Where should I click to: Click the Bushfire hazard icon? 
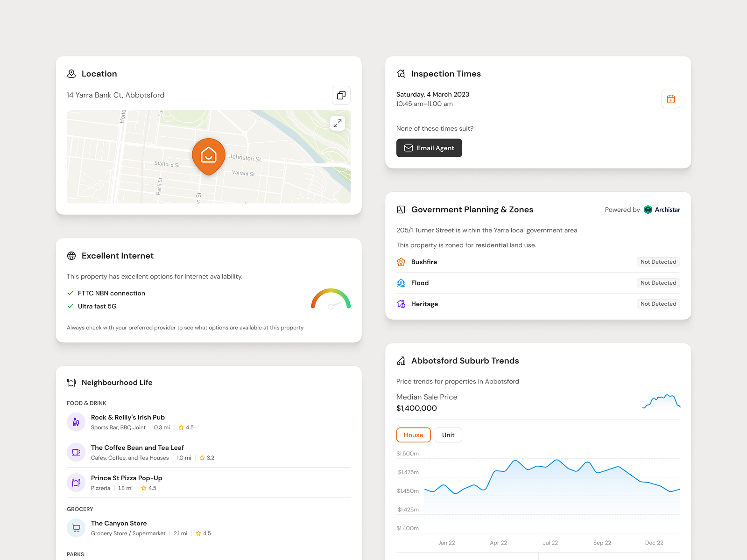(401, 262)
